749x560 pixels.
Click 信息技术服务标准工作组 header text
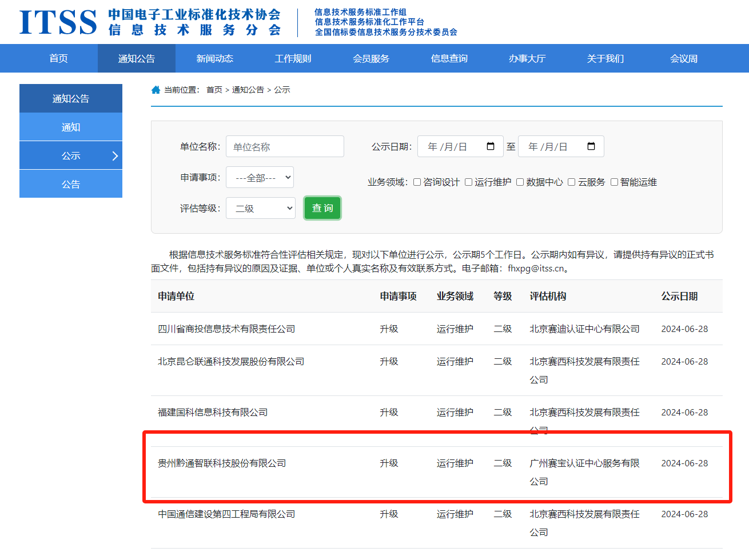tap(361, 12)
